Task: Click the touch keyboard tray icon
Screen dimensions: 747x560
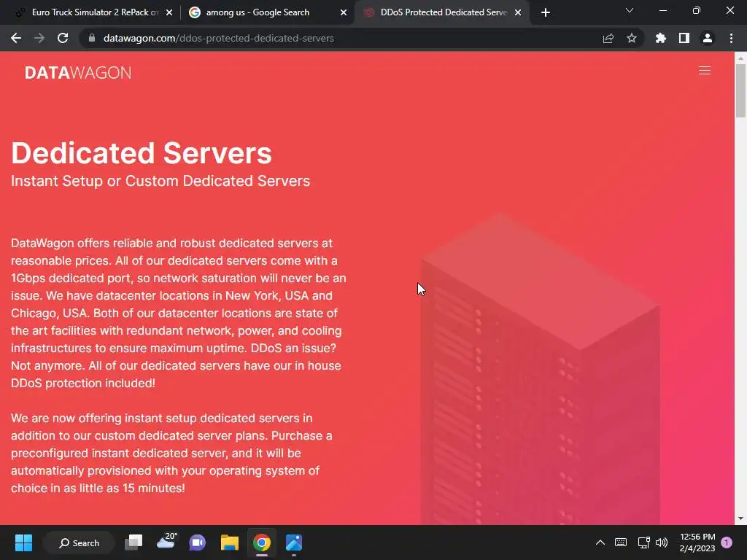Action: (x=621, y=542)
